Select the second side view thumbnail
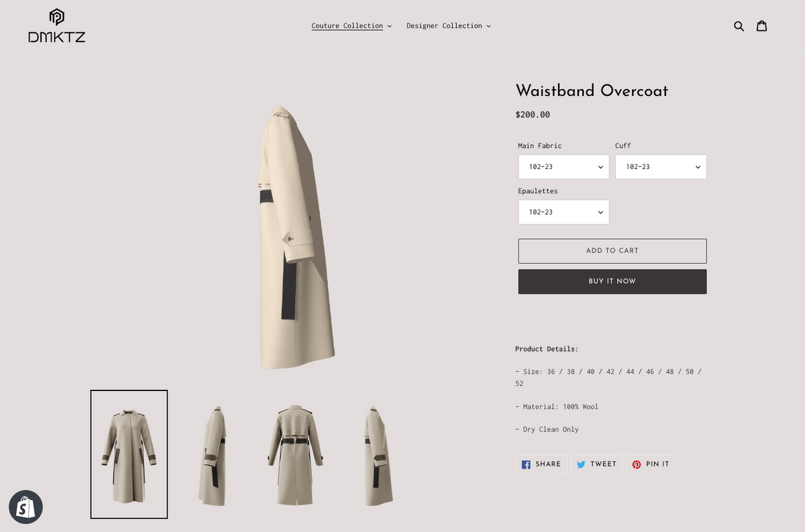 coord(213,454)
